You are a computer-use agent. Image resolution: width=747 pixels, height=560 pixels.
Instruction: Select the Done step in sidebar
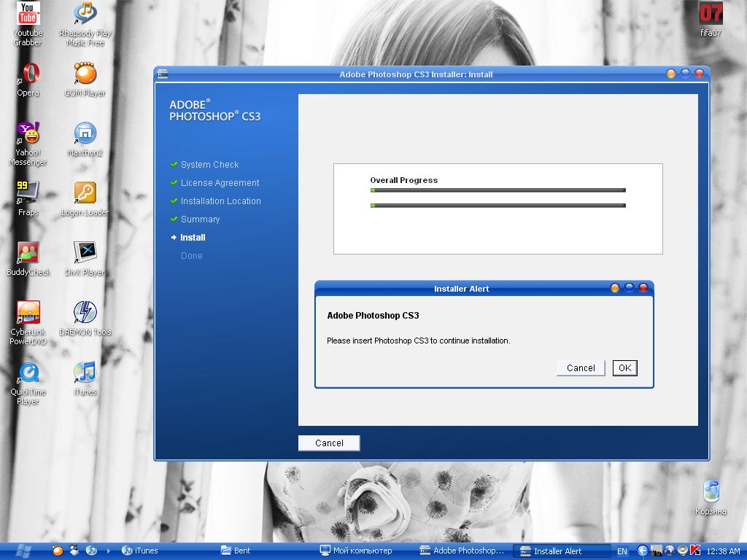coord(192,256)
